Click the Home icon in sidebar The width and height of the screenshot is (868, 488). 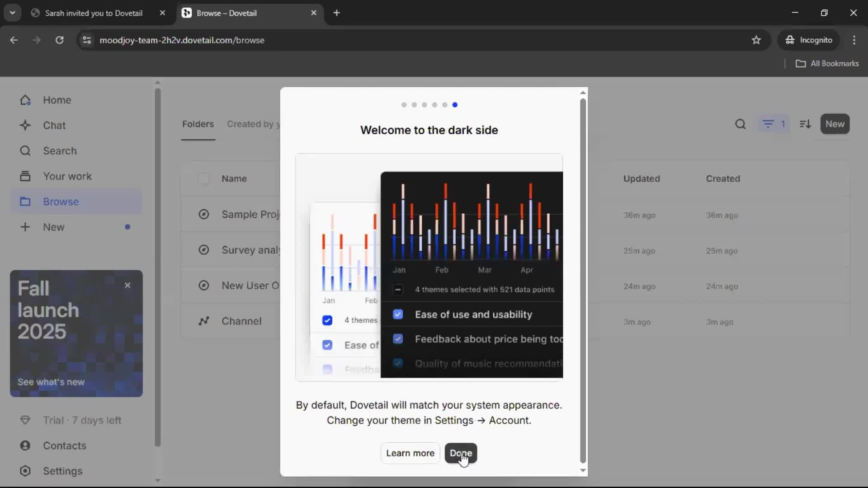pos(25,100)
